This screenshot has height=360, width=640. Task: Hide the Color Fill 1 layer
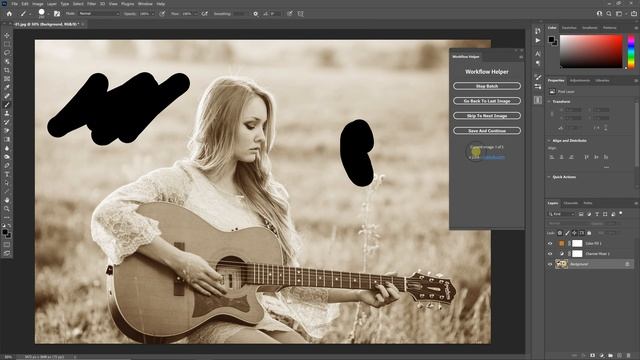(x=550, y=244)
